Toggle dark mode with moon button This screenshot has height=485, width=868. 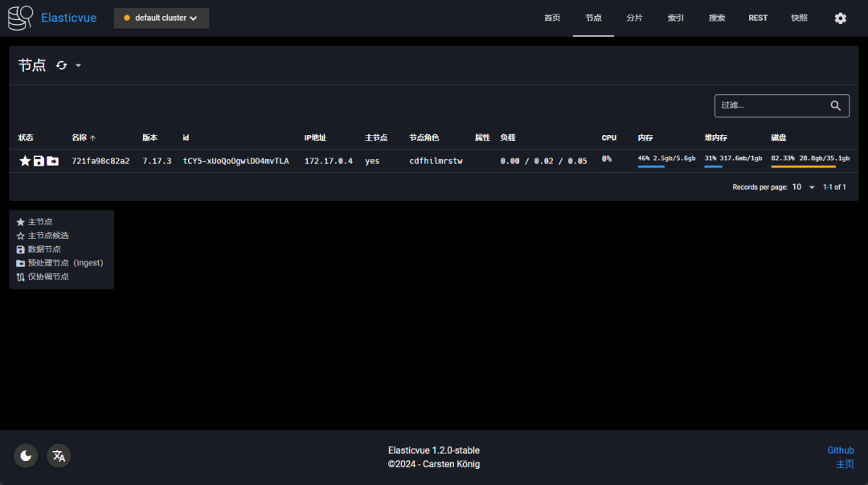tap(26, 456)
